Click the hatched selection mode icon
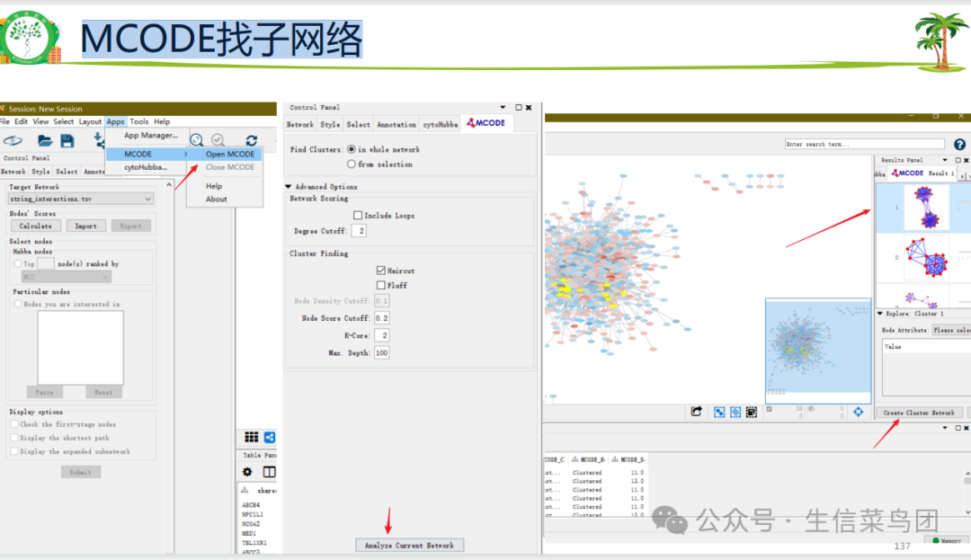971x560 pixels. (735, 412)
